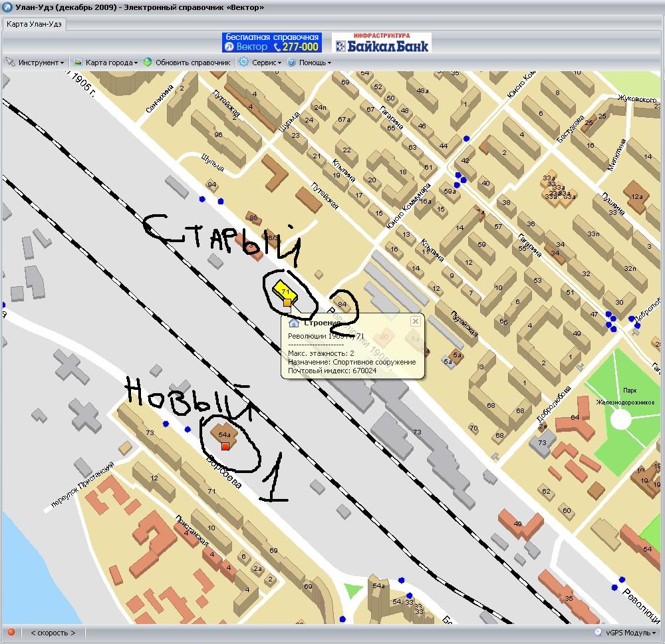
Task: Select building 84 on the map
Action: click(343, 305)
